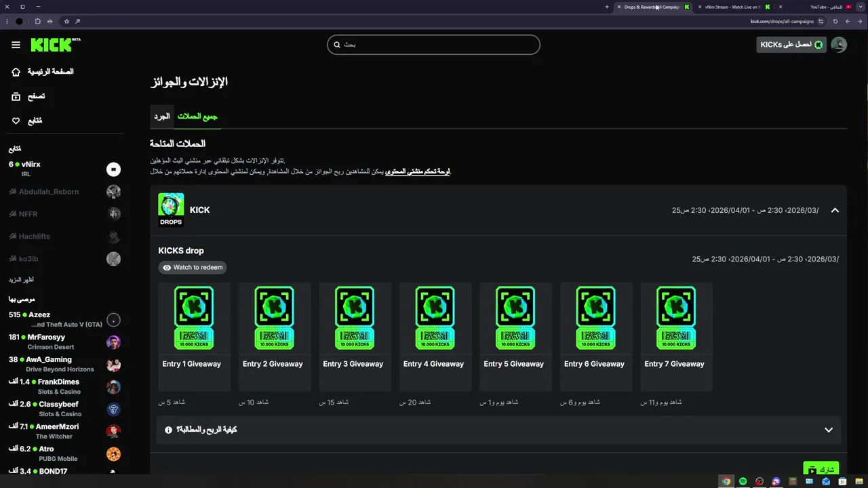Click the green شارك share button
The height and width of the screenshot is (488, 868).
point(821,469)
